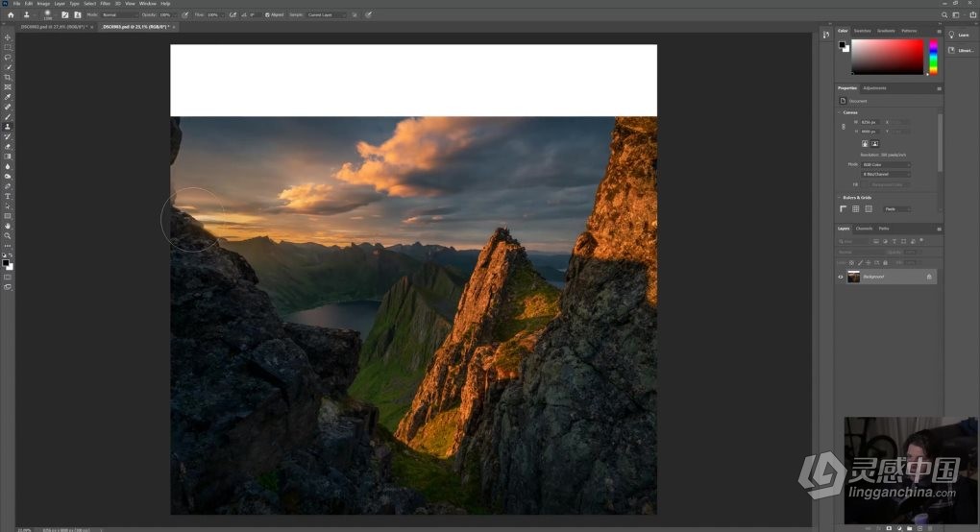
Task: Click the canvas width input field
Action: (869, 122)
